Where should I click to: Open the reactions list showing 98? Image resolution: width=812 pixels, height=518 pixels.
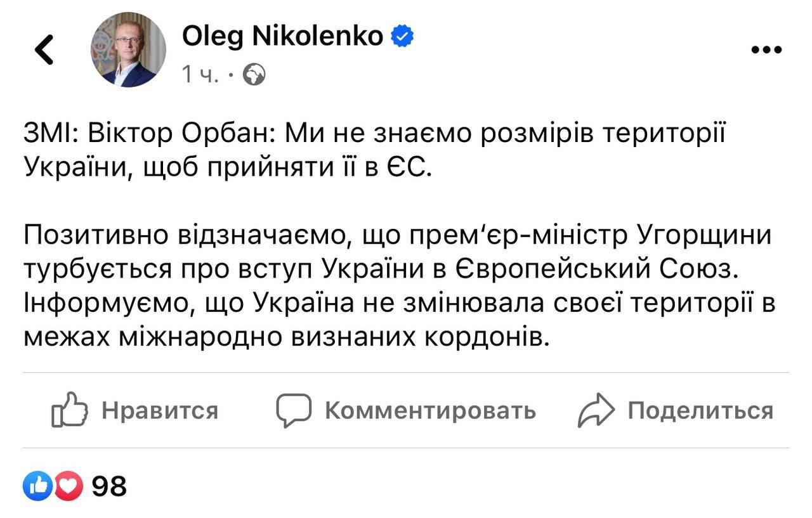coord(109,487)
